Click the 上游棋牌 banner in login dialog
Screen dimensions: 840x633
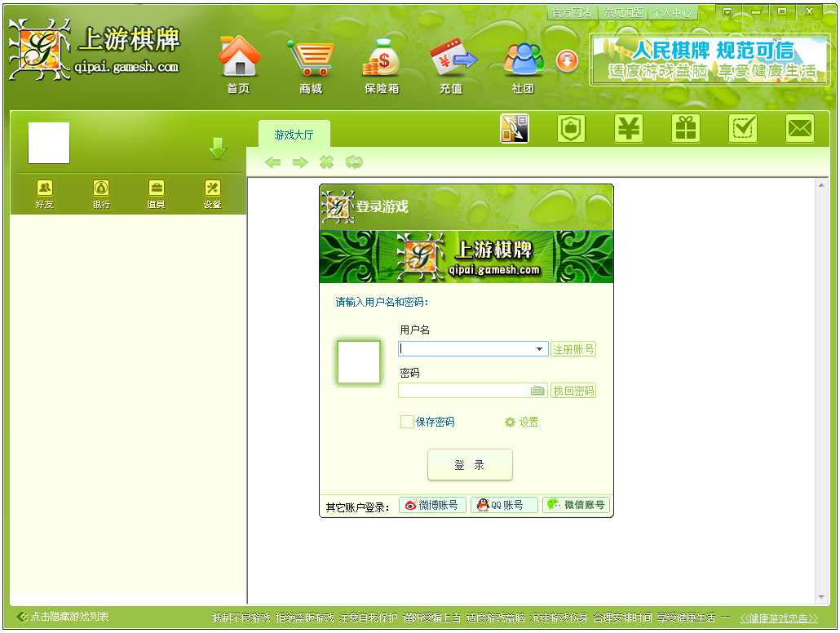pos(466,257)
